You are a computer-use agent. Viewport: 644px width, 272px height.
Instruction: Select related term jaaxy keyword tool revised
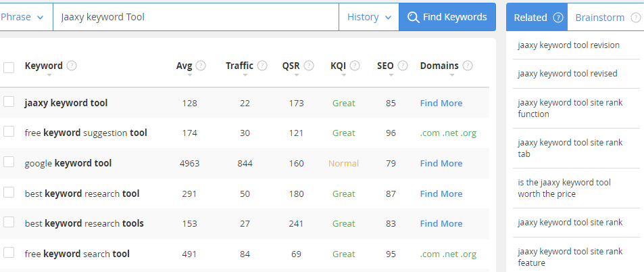[x=567, y=74]
